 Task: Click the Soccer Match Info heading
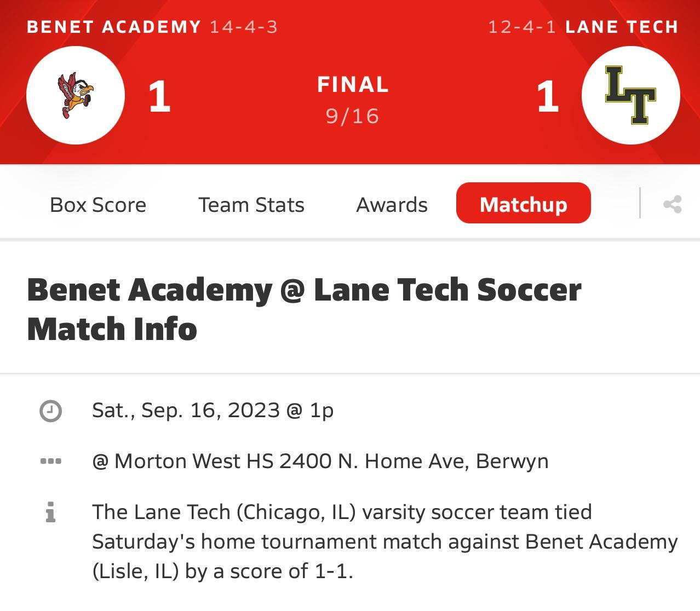[x=304, y=309]
